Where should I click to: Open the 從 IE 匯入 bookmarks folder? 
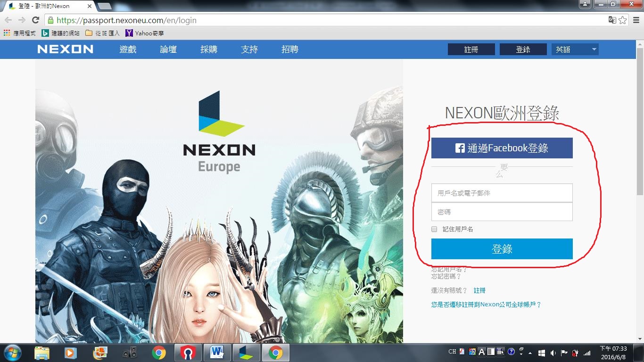click(x=102, y=33)
